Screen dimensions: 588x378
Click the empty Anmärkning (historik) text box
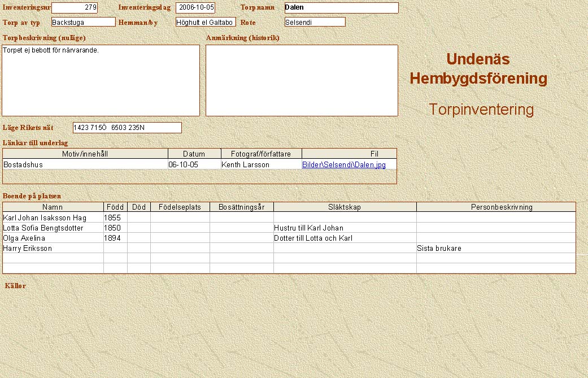click(302, 80)
